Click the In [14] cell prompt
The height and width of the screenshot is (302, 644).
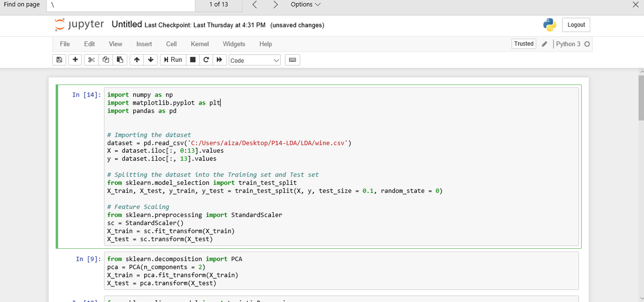coord(86,94)
